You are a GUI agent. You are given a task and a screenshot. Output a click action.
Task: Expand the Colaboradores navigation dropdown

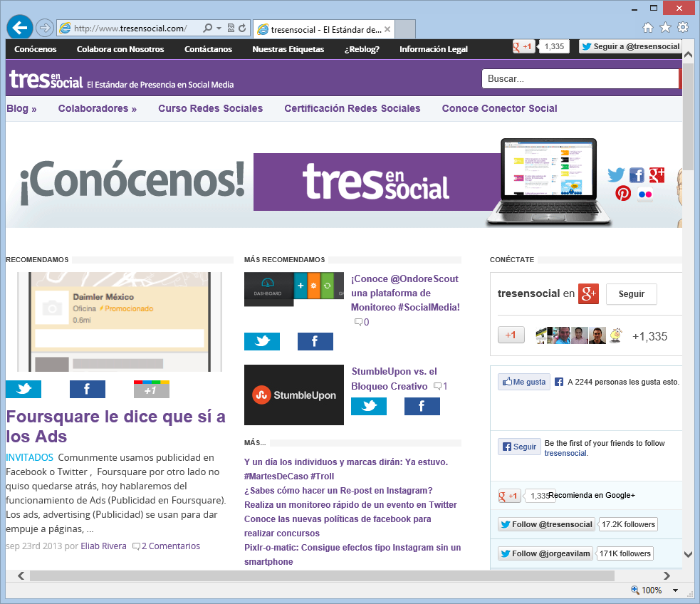coord(98,108)
